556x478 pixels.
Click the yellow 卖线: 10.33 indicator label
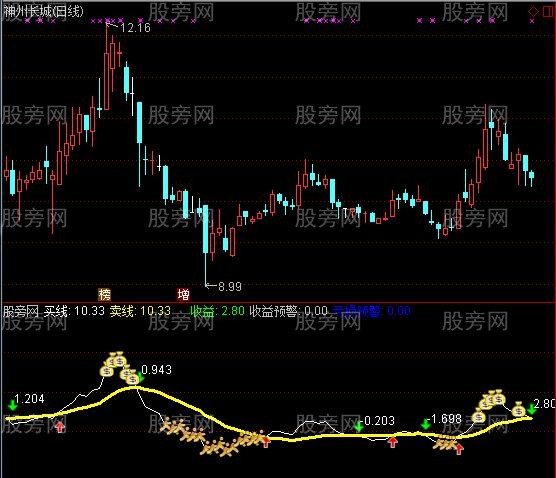[140, 311]
